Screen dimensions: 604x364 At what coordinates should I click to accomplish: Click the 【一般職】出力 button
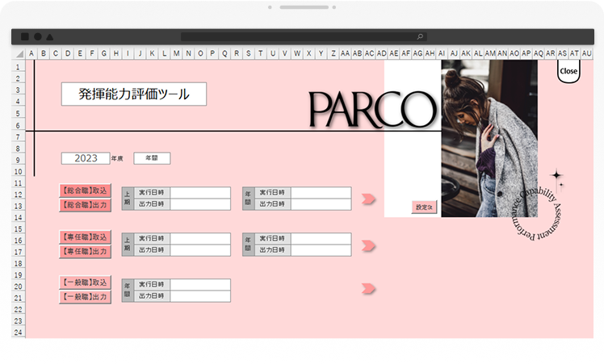coord(85,296)
